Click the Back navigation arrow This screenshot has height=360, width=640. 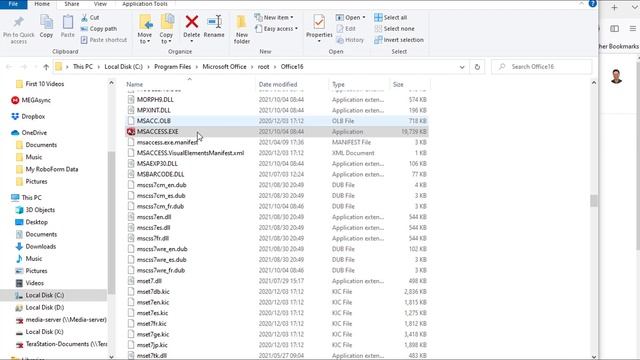9,67
